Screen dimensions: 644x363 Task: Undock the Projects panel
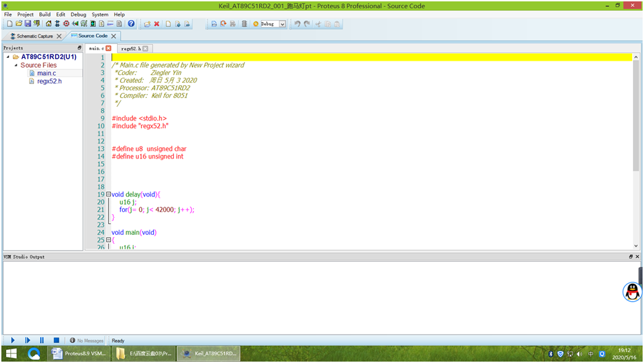(79, 48)
